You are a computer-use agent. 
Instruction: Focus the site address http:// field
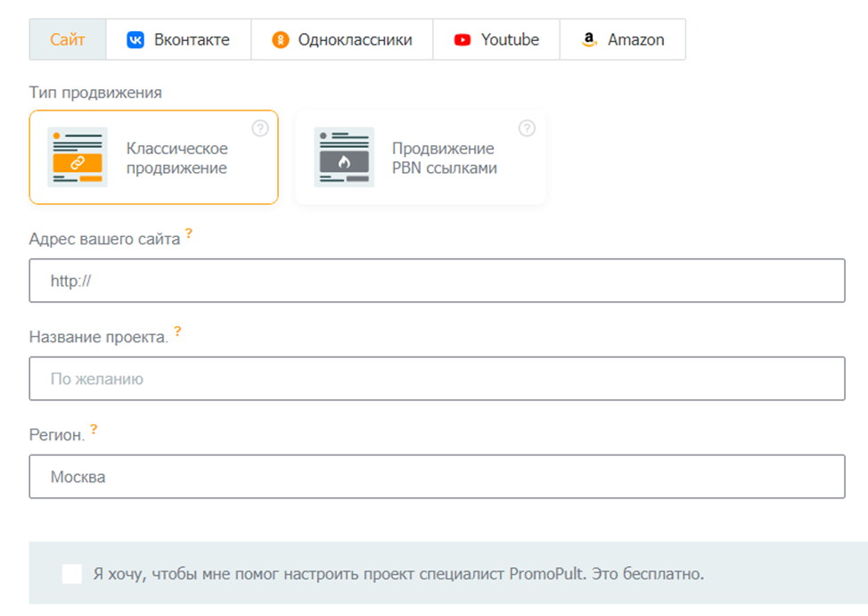pos(437,281)
